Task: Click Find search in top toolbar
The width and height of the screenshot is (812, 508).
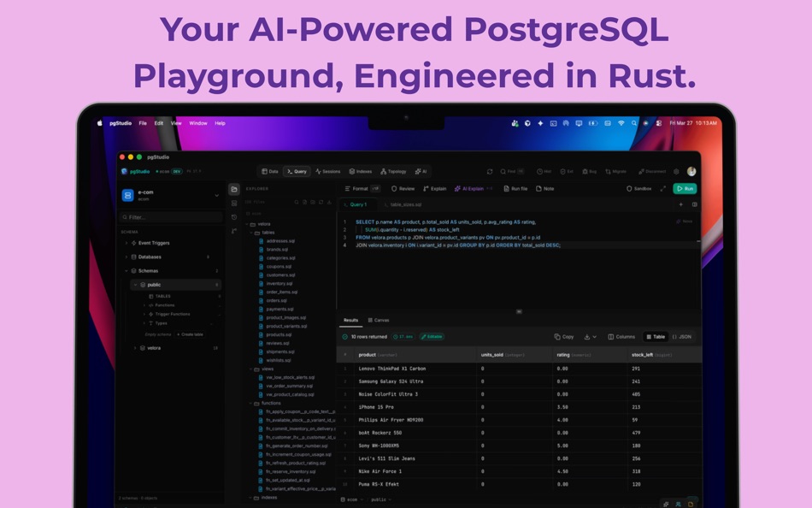Action: pyautogui.click(x=512, y=172)
